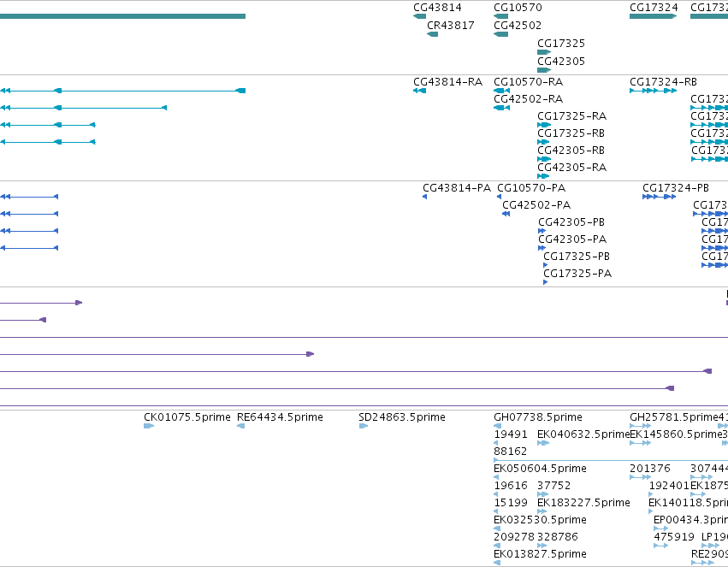The height and width of the screenshot is (567, 728).
Task: Select the CG10570 gene arrow
Action: 500,16
